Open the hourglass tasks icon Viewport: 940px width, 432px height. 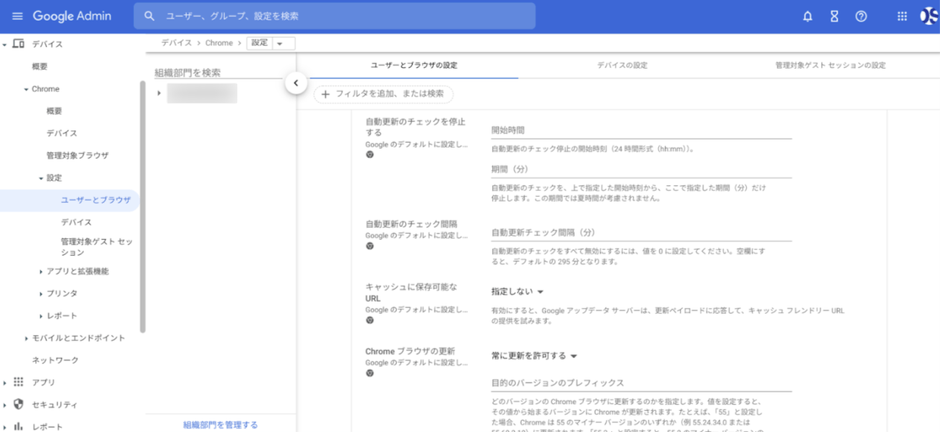click(835, 16)
